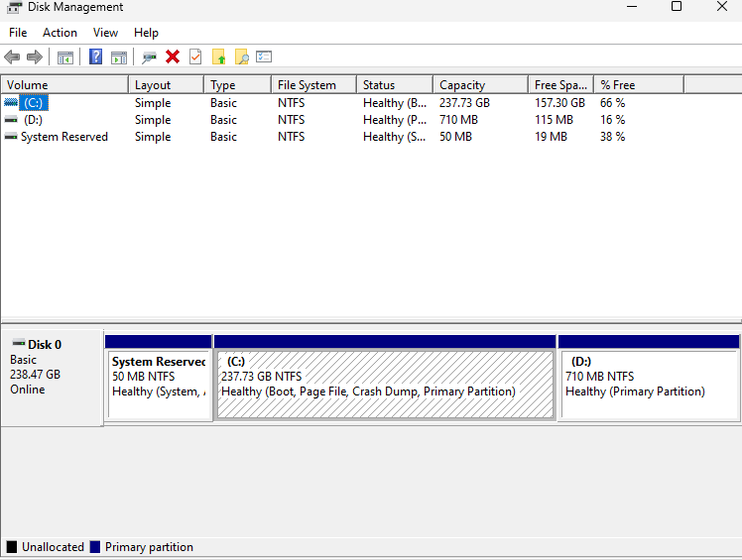Click the Explore magnifier folder icon
This screenshot has width=742, height=560.
click(x=241, y=57)
